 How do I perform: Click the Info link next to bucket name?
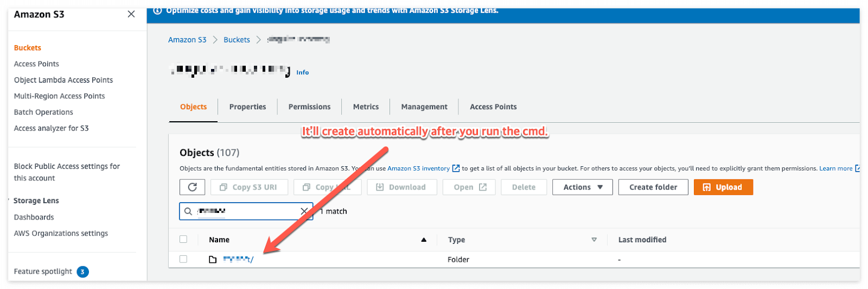303,72
